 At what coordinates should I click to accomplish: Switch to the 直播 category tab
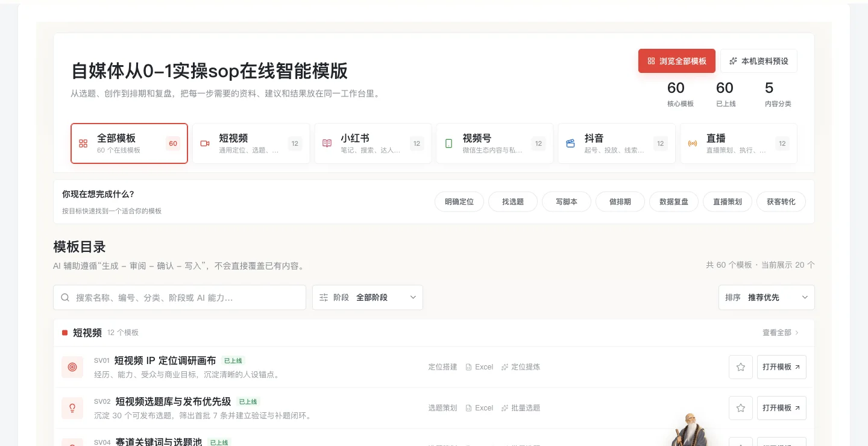click(738, 143)
